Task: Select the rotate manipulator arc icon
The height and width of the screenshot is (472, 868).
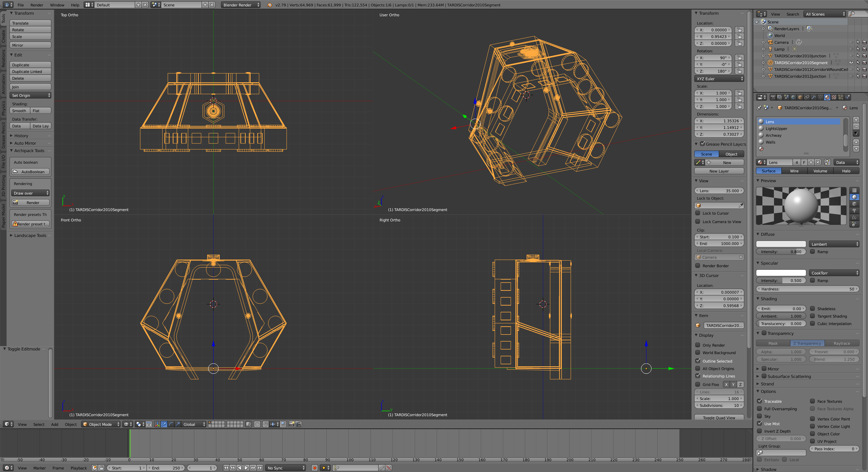Action: click(171, 424)
